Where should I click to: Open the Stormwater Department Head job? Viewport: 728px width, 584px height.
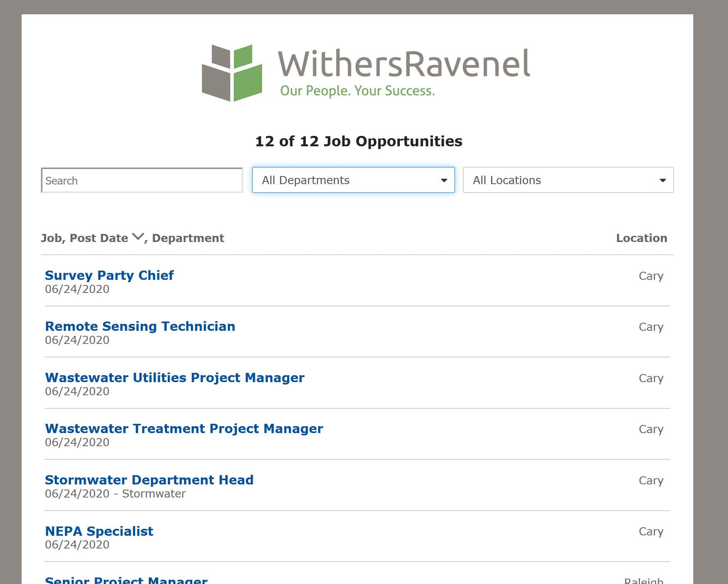(149, 480)
